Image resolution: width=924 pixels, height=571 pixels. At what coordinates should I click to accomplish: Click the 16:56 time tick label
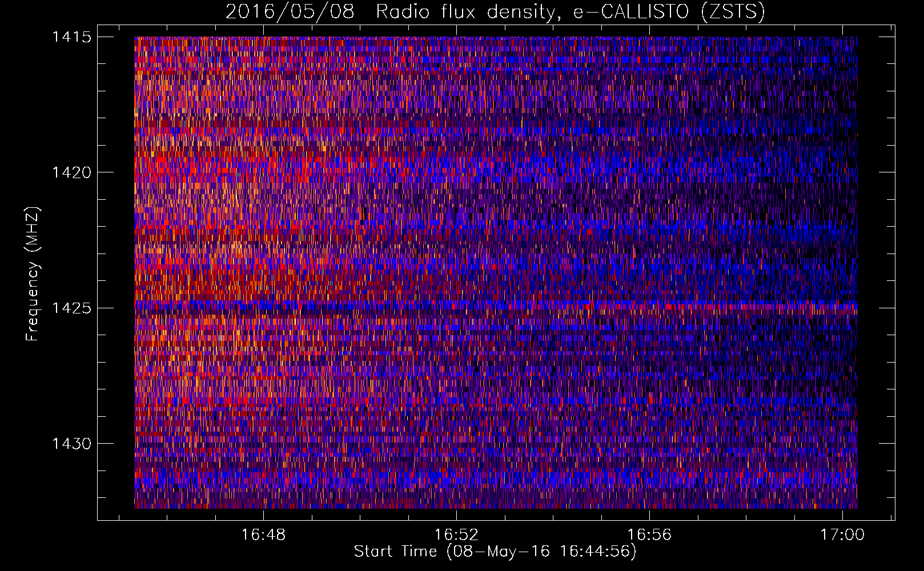(x=649, y=535)
